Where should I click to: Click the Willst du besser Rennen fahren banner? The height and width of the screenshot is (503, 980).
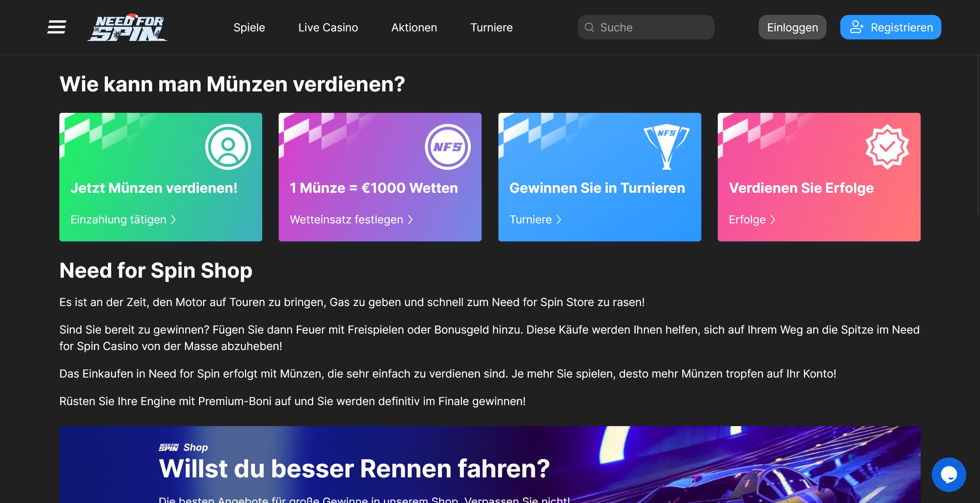[490, 464]
